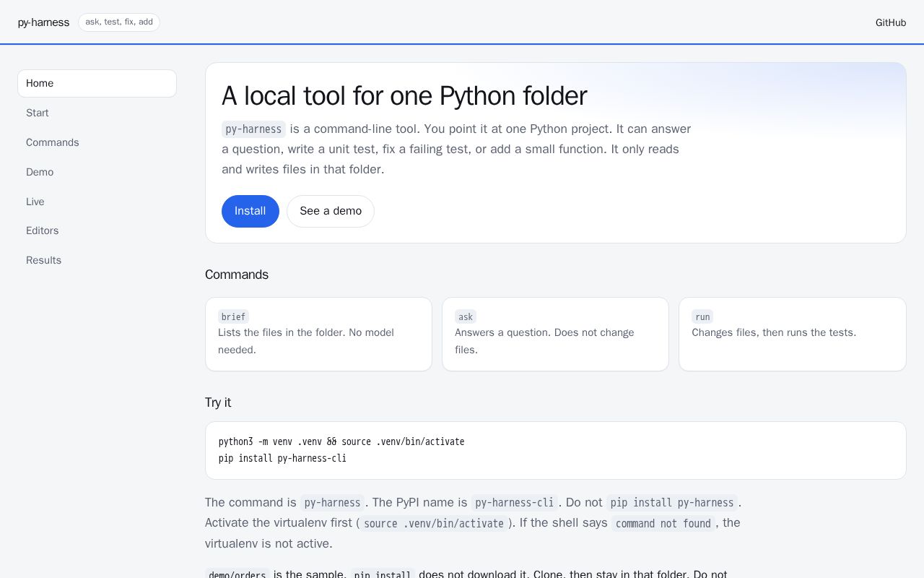Image resolution: width=924 pixels, height=578 pixels.
Task: Click the 'ask, test, fix, add' tag
Action: pyautogui.click(x=119, y=22)
